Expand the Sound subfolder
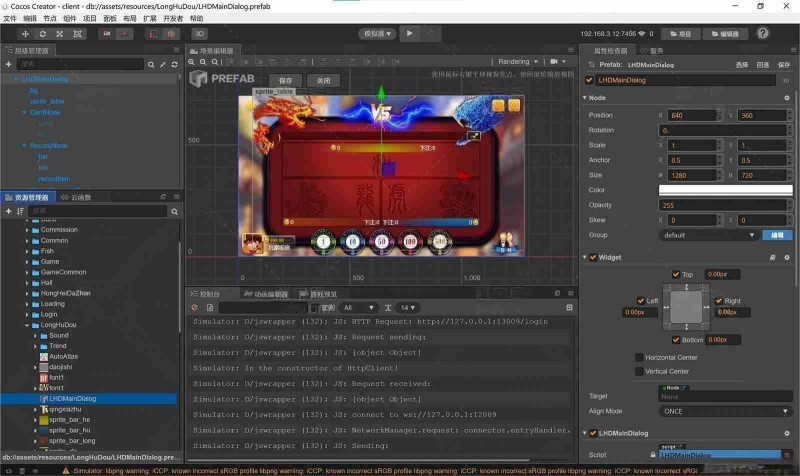The height and width of the screenshot is (476, 800). 35,336
